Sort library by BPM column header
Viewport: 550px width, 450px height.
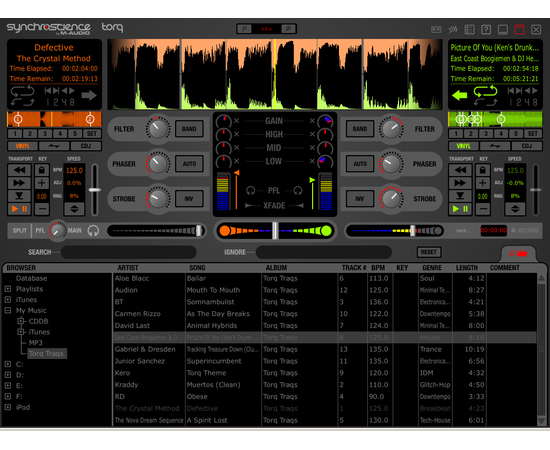point(378,268)
